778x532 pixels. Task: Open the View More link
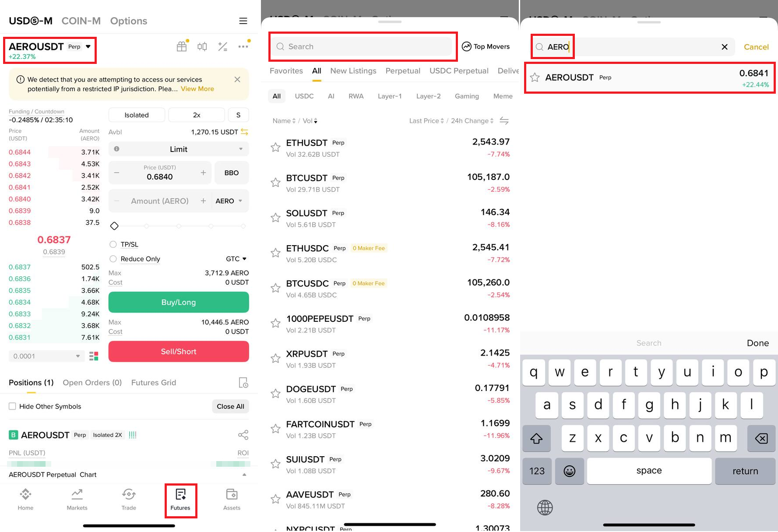point(197,89)
